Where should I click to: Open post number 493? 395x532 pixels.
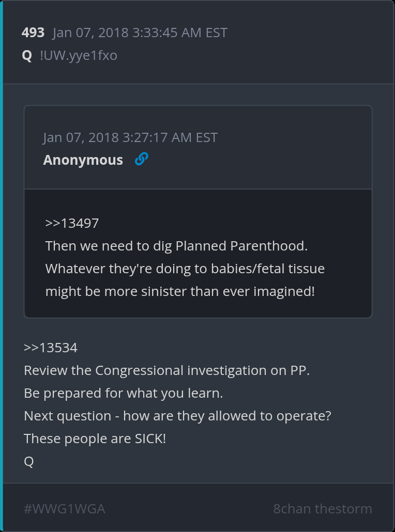pyautogui.click(x=33, y=33)
